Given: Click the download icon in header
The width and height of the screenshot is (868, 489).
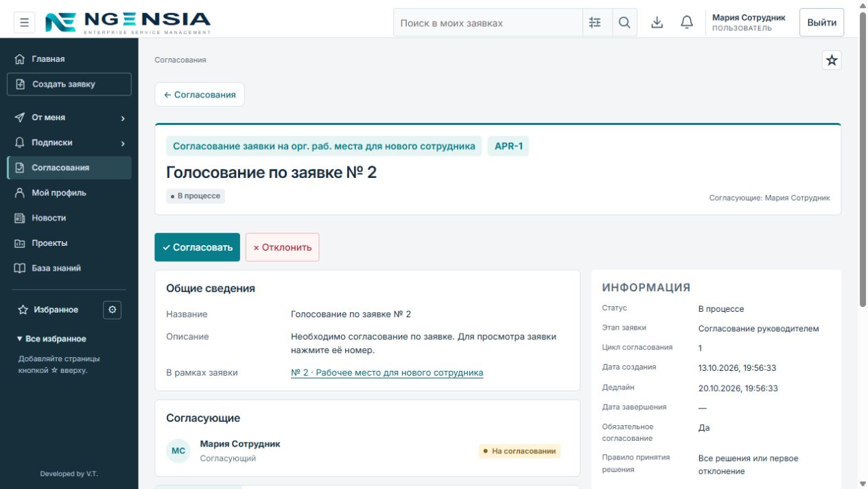Looking at the screenshot, I should (x=657, y=23).
